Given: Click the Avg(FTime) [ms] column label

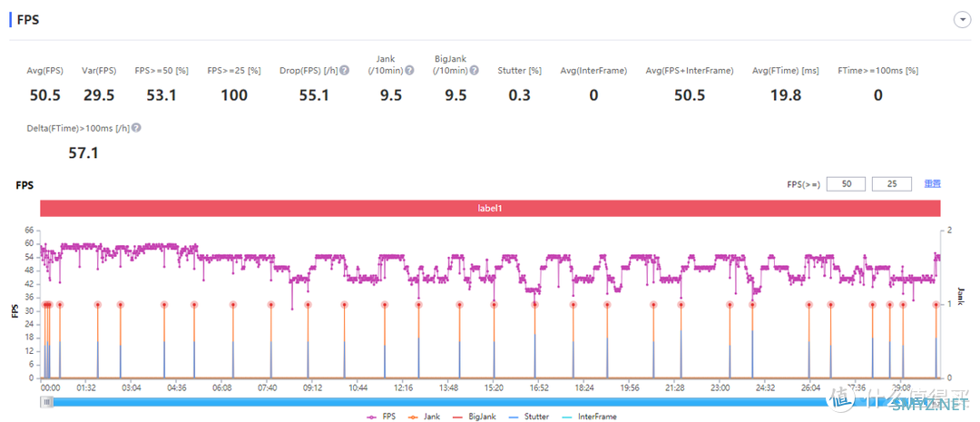Looking at the screenshot, I should 786,71.
